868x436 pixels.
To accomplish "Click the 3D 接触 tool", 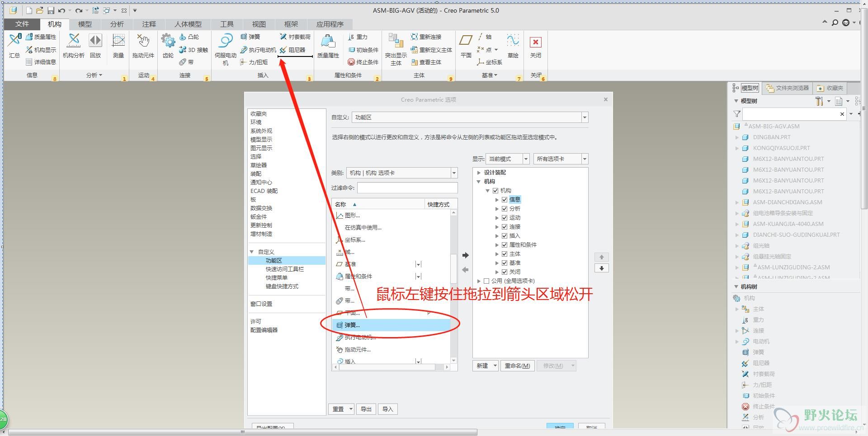I will tap(193, 50).
